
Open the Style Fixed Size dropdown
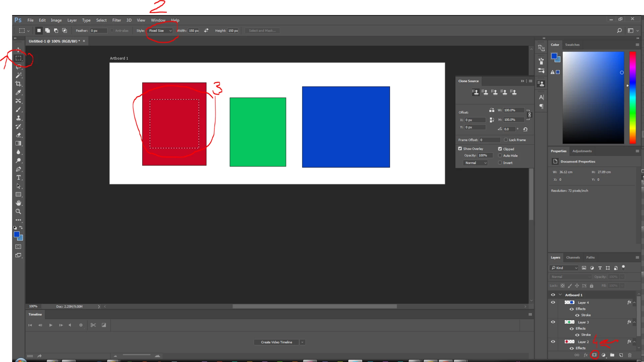click(x=160, y=31)
